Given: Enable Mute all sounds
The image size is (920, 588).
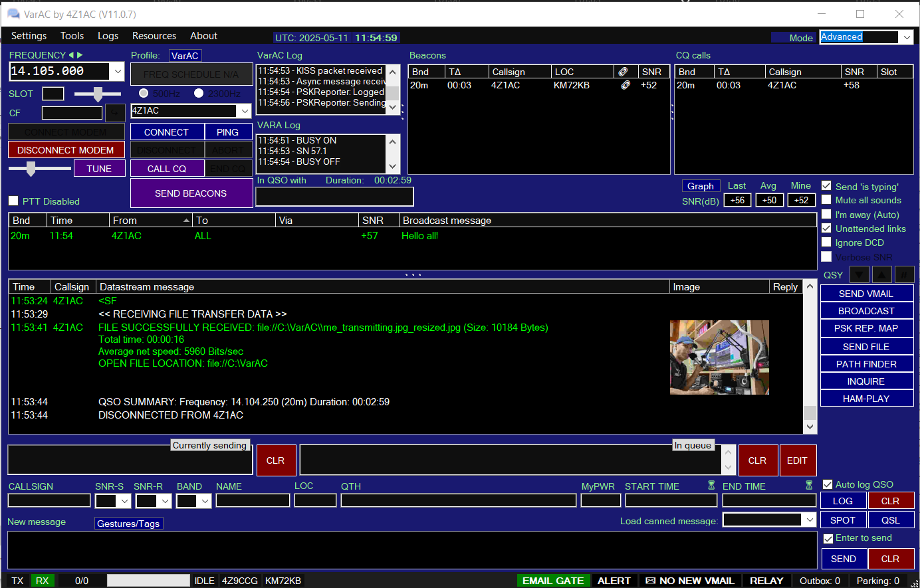Looking at the screenshot, I should (826, 200).
